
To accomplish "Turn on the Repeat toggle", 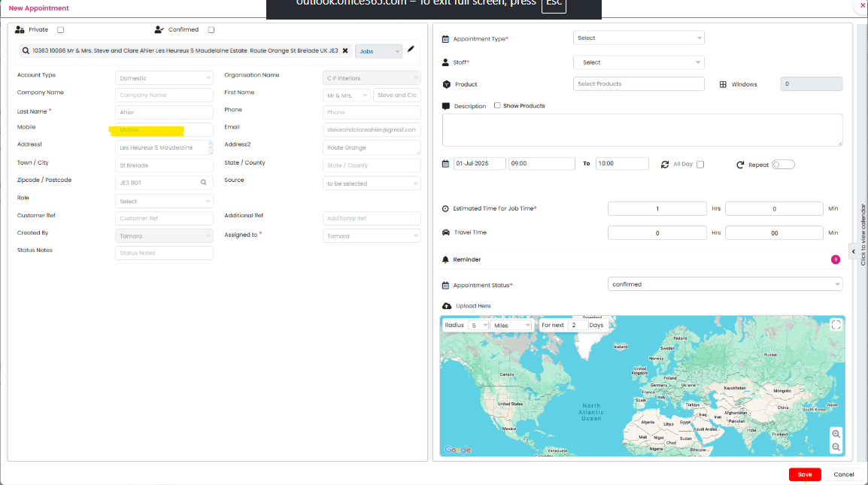I will pyautogui.click(x=783, y=165).
